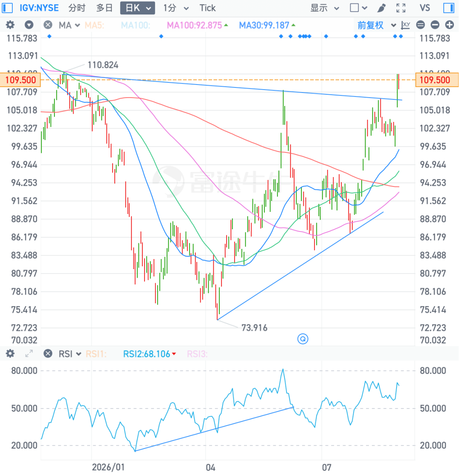Toggle RSI3 line visibility

[x=197, y=354]
